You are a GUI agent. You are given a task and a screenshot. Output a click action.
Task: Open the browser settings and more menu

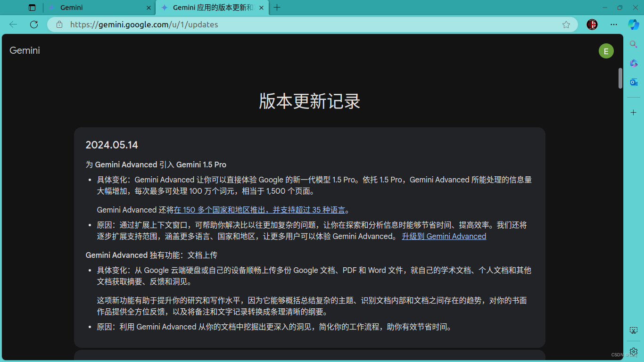point(613,25)
